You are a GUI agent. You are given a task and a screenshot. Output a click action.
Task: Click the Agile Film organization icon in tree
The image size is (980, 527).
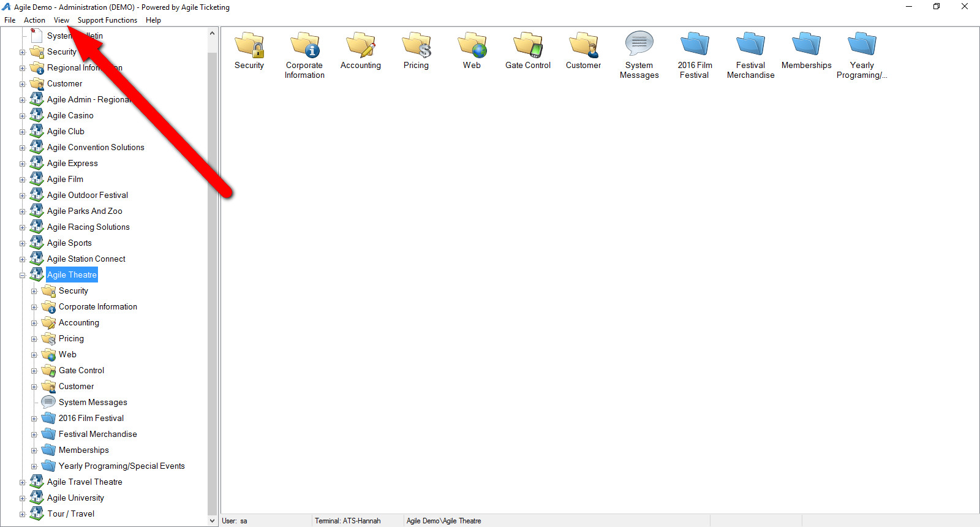tap(37, 178)
